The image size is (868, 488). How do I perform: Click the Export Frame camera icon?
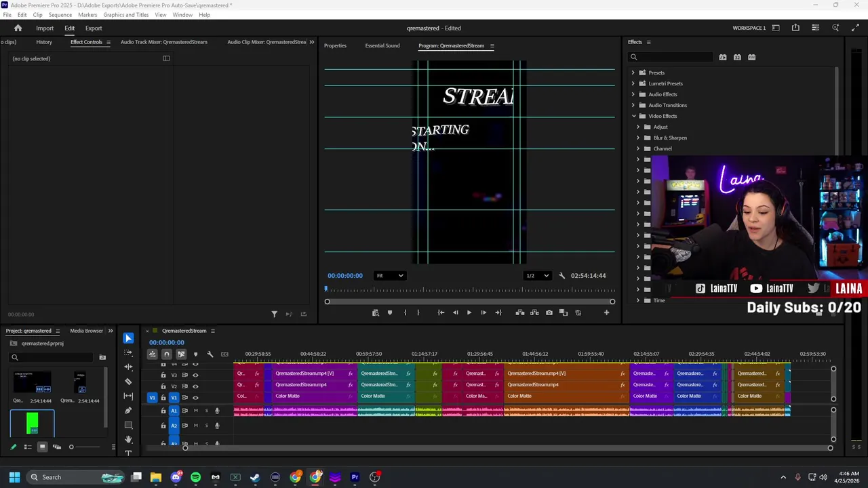pos(549,312)
